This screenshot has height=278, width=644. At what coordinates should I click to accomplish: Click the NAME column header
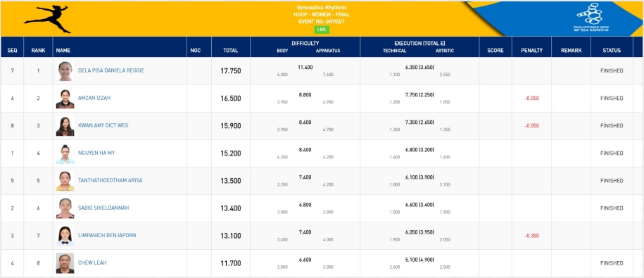(x=63, y=51)
